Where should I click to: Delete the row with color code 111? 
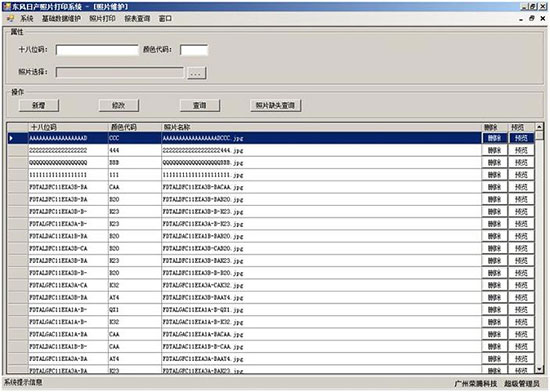(495, 175)
